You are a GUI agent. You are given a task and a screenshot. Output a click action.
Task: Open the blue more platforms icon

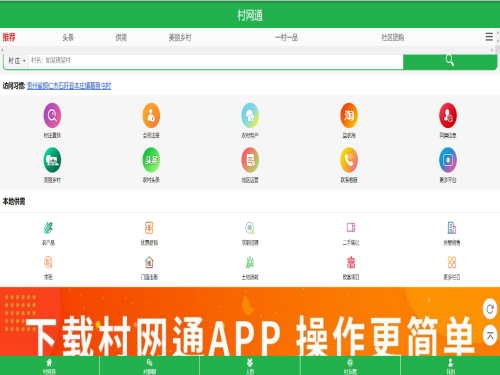448,160
